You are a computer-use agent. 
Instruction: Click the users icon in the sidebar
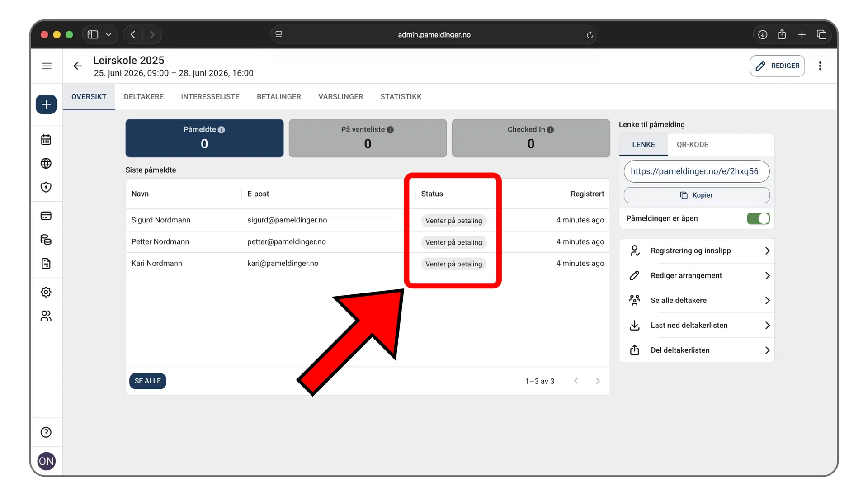(x=46, y=316)
